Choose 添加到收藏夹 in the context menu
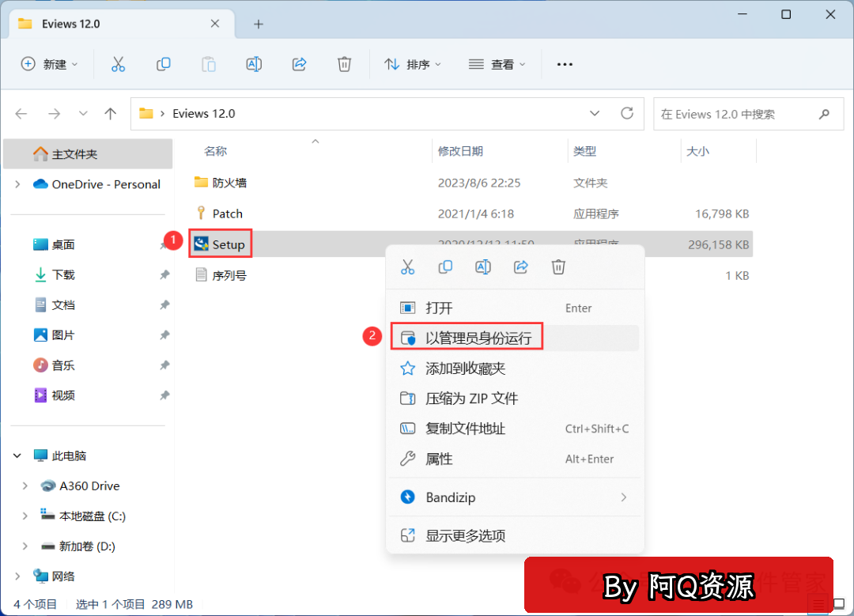The image size is (854, 616). (x=515, y=368)
